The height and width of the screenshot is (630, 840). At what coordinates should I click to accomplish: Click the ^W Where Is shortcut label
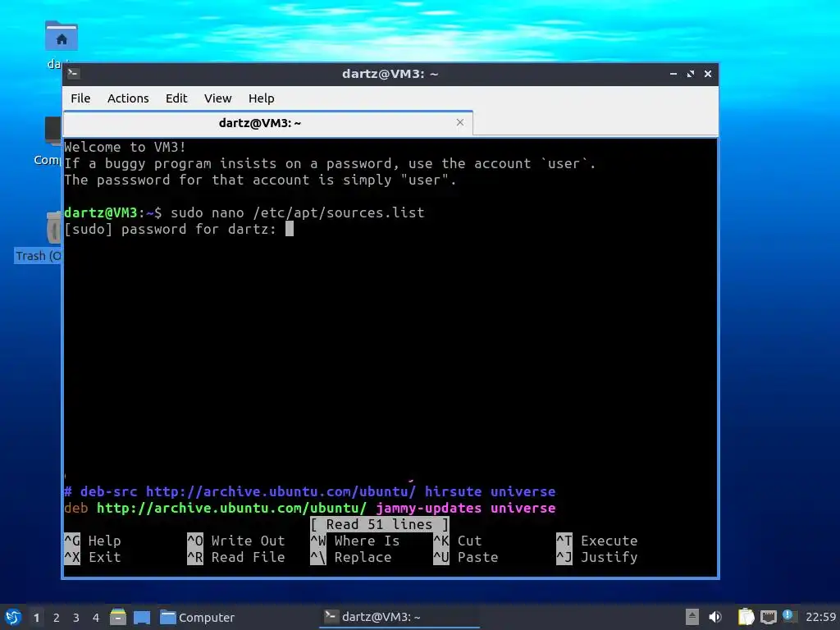(x=355, y=541)
